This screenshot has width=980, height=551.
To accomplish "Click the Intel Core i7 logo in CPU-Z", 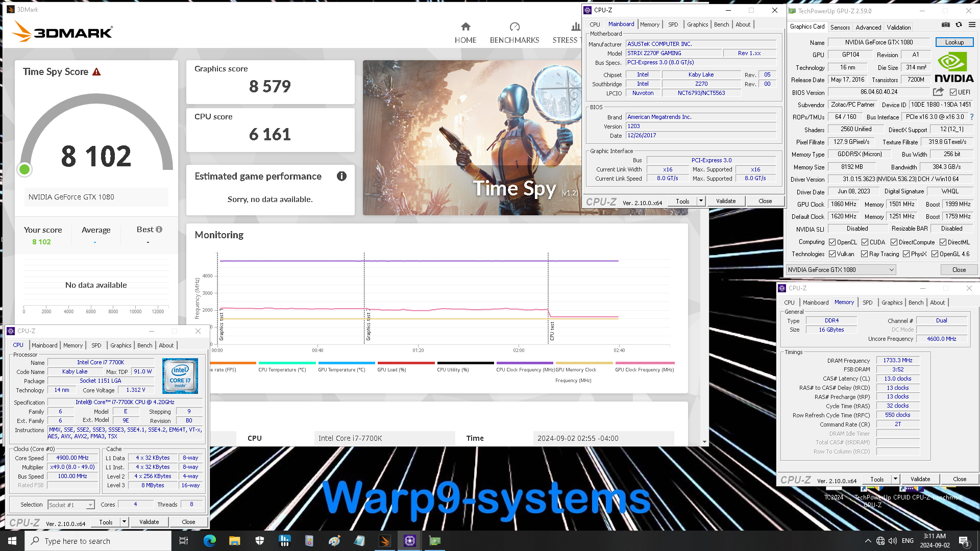I will 180,376.
